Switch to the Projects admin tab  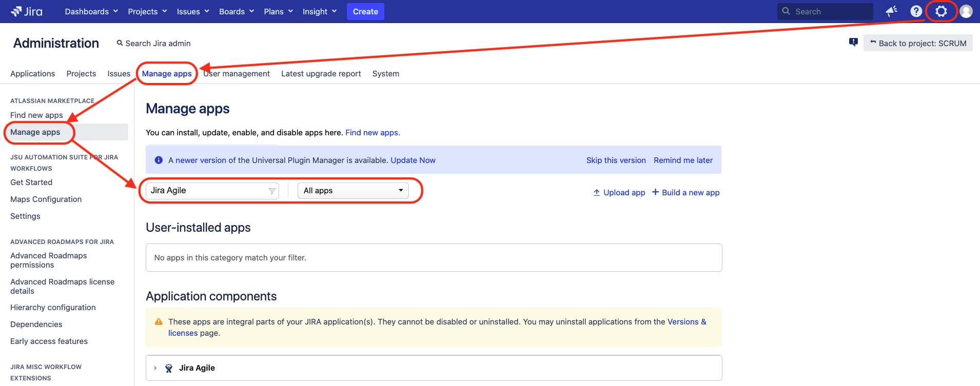coord(81,74)
